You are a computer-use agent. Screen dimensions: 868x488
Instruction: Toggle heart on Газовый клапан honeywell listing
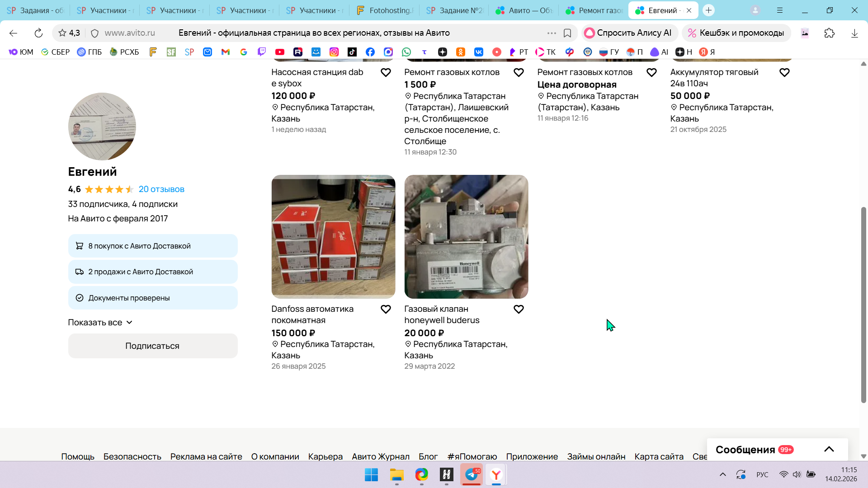pos(519,310)
